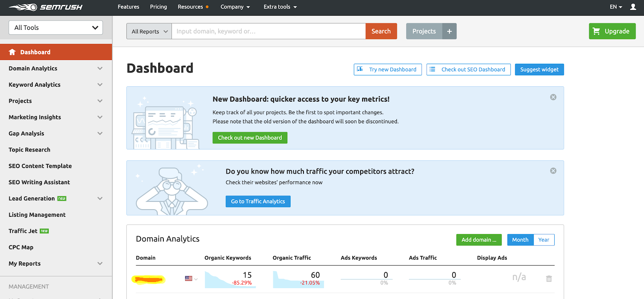Screen dimensions: 644x299
Task: Click Organic Traffic value 60
Action: (315, 275)
